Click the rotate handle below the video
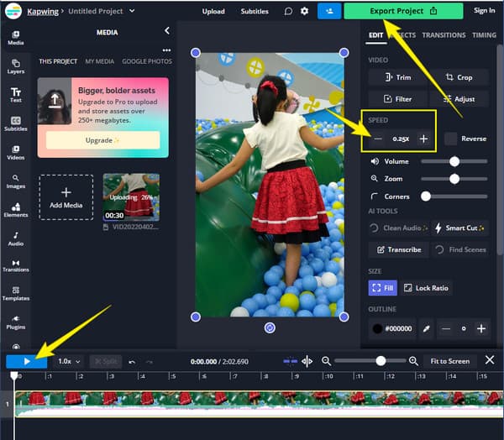Screen dimensions: 504x440 (270, 327)
